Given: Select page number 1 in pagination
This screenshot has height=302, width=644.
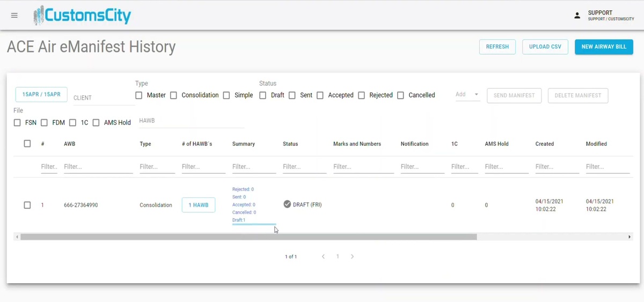Looking at the screenshot, I should point(338,256).
